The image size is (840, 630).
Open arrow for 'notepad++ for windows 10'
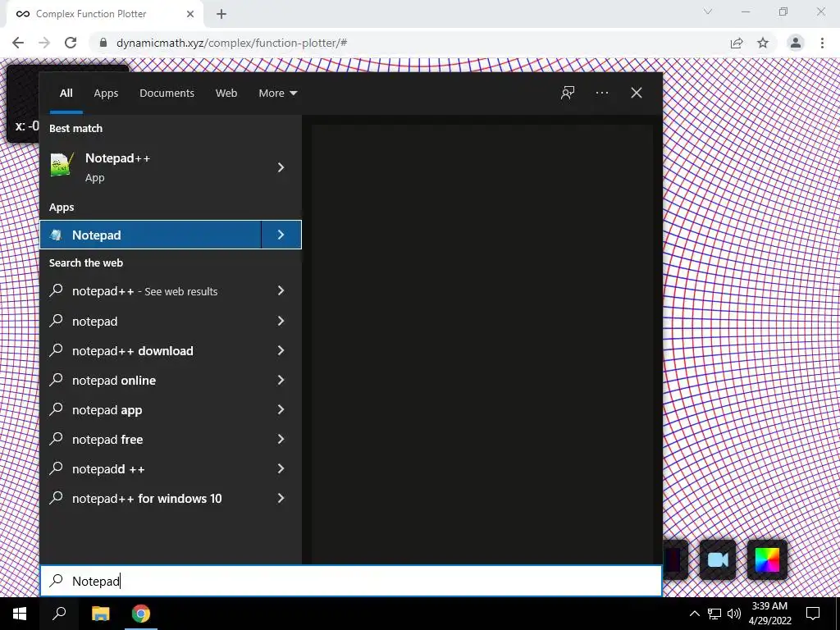tap(281, 498)
